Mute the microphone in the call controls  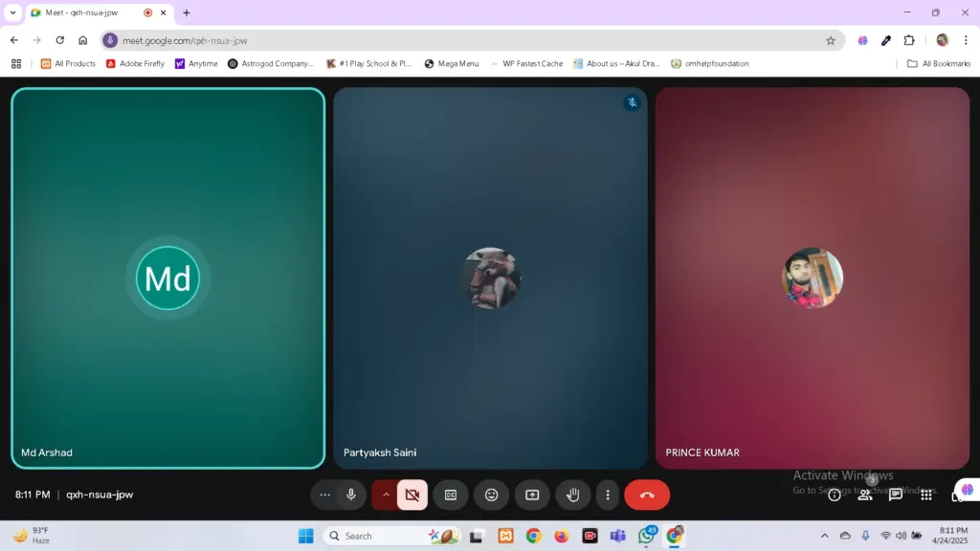point(351,495)
